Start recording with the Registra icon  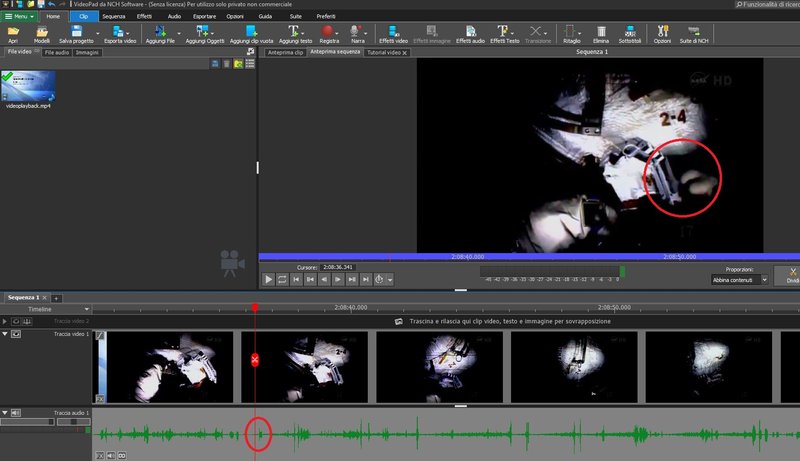[x=329, y=34]
